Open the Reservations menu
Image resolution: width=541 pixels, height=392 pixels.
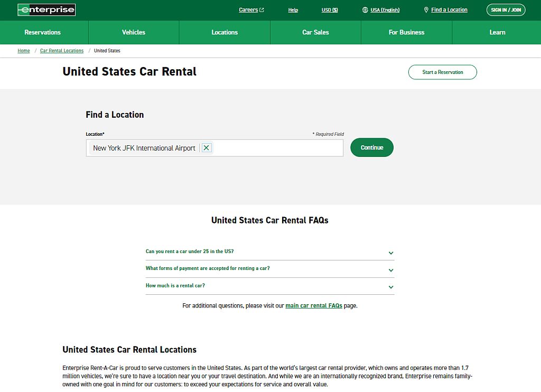[43, 32]
